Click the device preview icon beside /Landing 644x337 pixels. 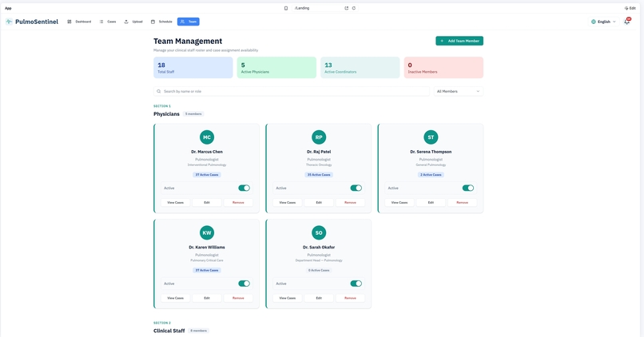pos(286,8)
